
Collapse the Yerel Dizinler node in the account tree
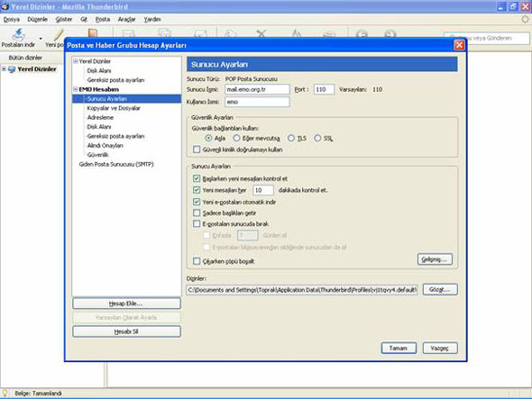76,61
